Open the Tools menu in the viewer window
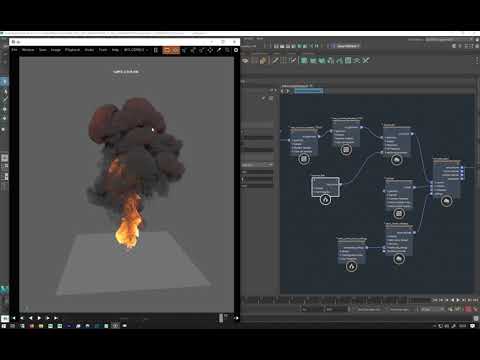 [103, 50]
